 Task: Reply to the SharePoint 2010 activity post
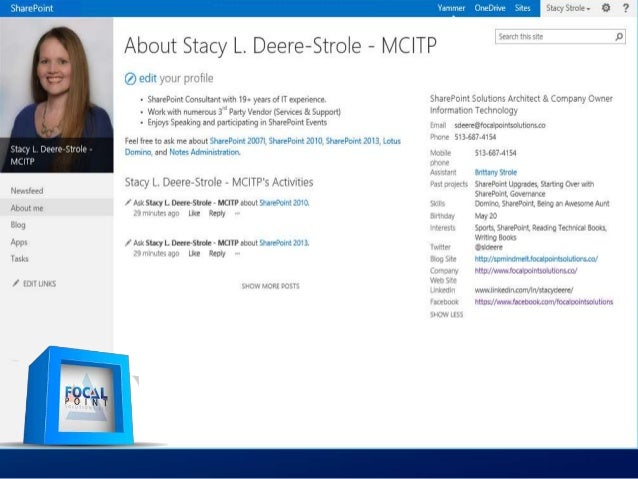click(x=217, y=213)
